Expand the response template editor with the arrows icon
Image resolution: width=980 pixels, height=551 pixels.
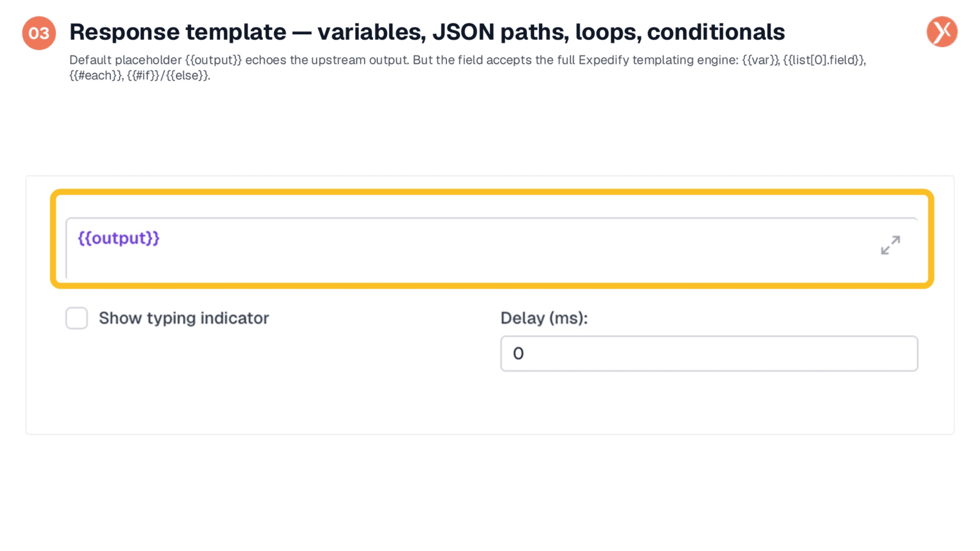(x=890, y=245)
